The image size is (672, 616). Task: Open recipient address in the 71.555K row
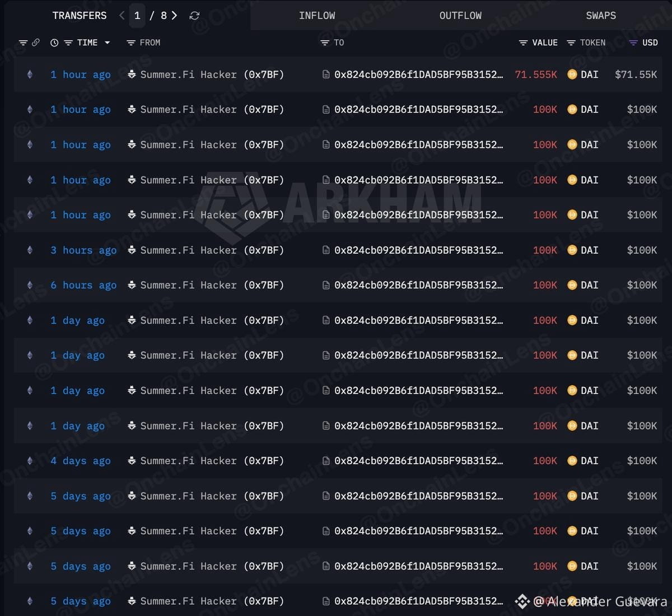tap(419, 74)
